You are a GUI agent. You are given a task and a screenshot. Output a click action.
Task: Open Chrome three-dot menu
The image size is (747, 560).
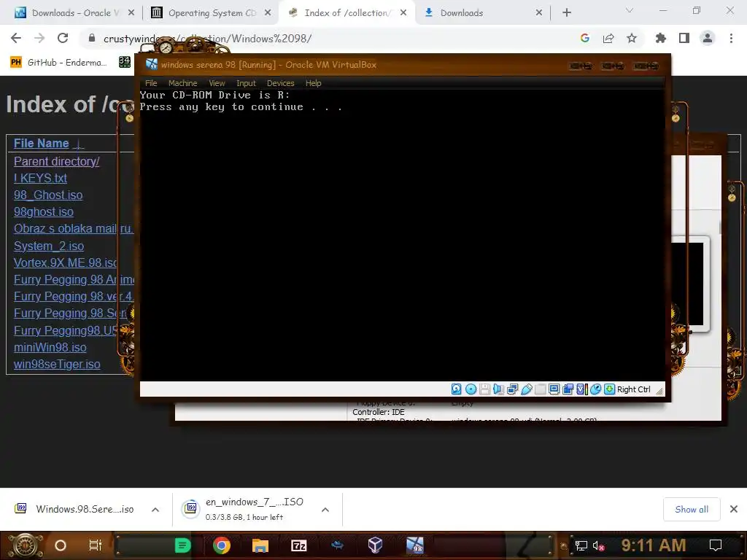tap(731, 38)
